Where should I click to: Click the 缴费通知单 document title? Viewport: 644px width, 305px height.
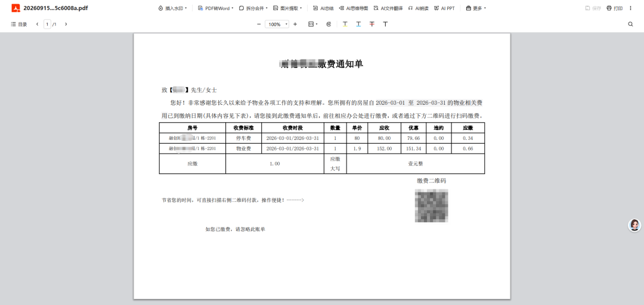pyautogui.click(x=321, y=64)
